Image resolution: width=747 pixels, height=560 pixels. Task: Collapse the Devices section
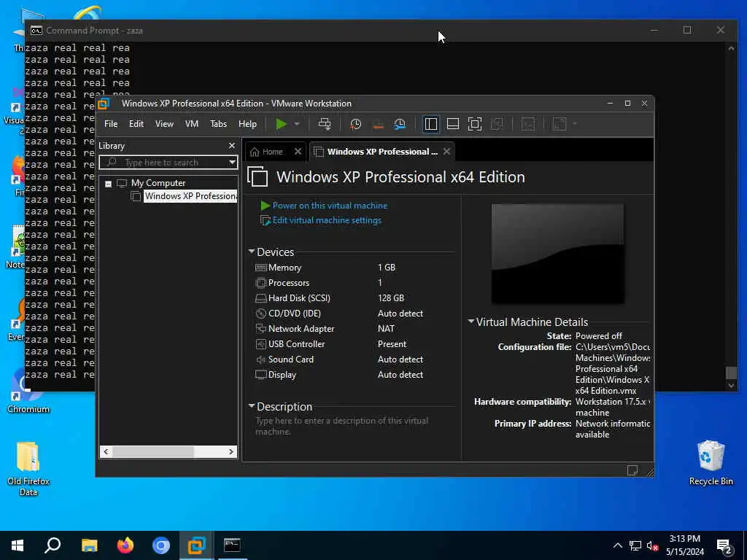[x=251, y=252]
